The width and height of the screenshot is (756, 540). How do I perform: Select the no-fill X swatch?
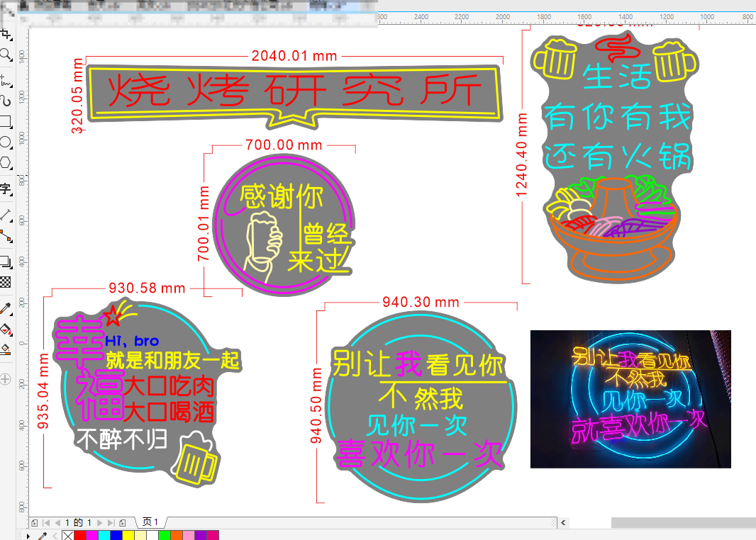click(68, 536)
